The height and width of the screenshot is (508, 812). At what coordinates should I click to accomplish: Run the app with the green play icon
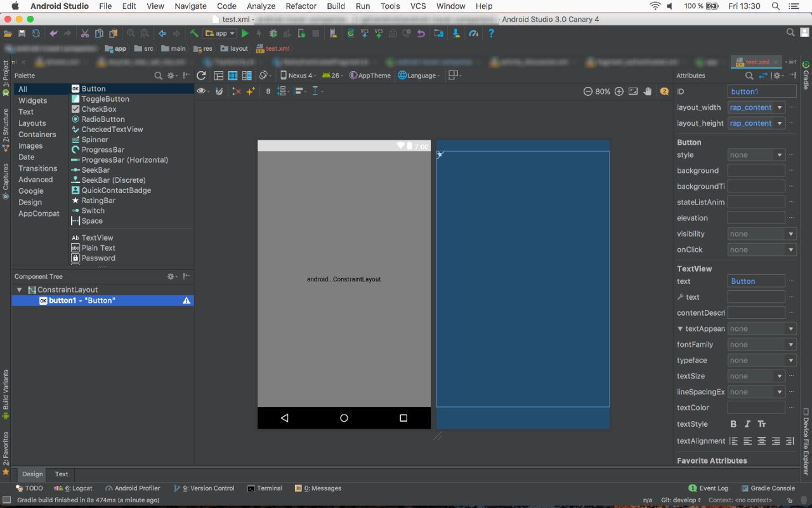pos(245,34)
